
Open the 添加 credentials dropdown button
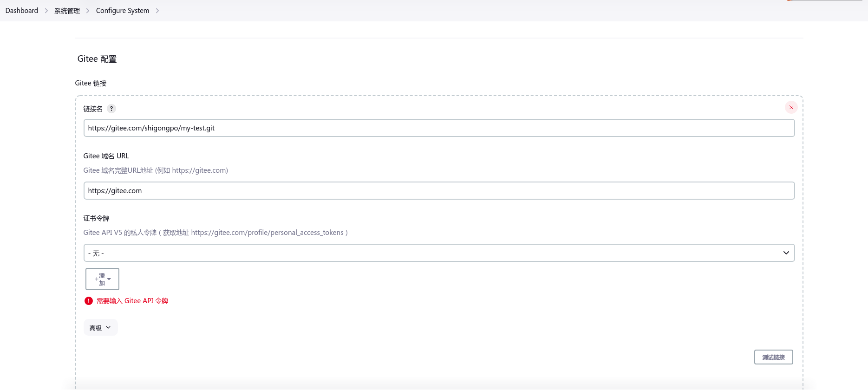[102, 279]
